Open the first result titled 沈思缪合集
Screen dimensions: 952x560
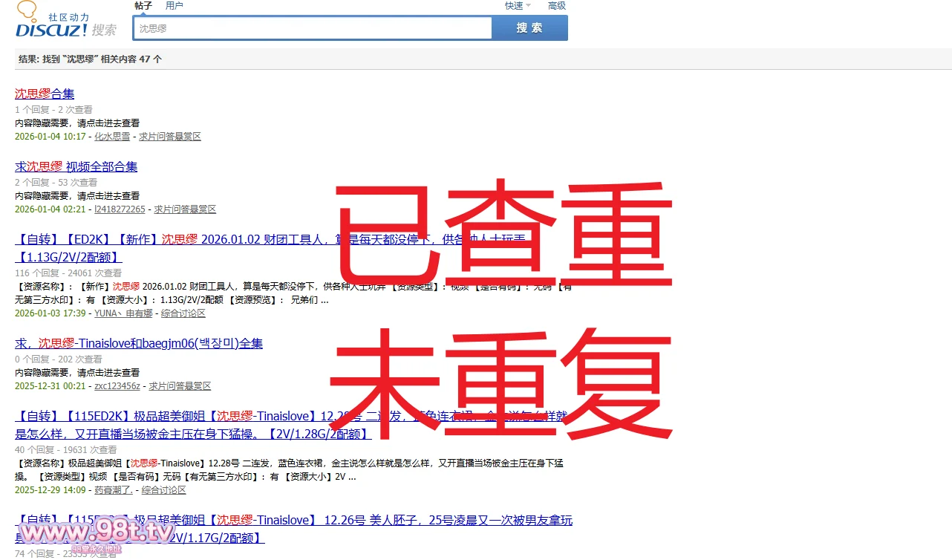pyautogui.click(x=45, y=94)
